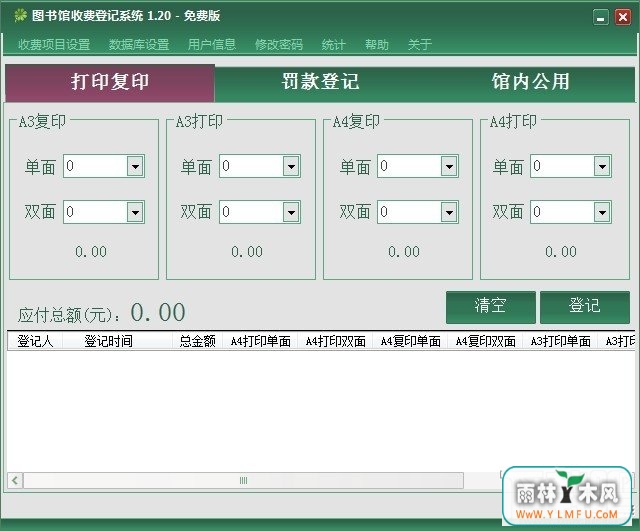Expand the A4打印 双面 dropdown arrow
640x531 pixels.
[602, 212]
